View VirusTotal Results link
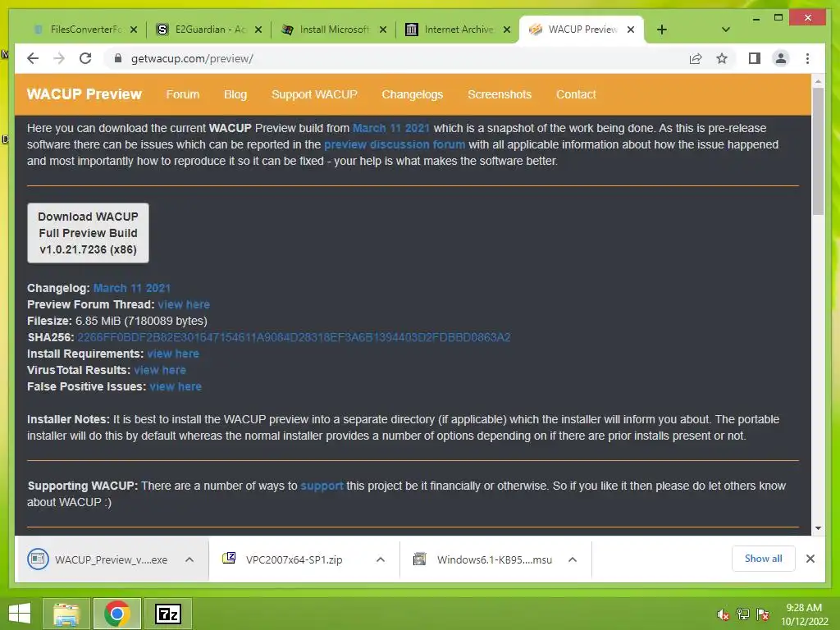 (160, 370)
